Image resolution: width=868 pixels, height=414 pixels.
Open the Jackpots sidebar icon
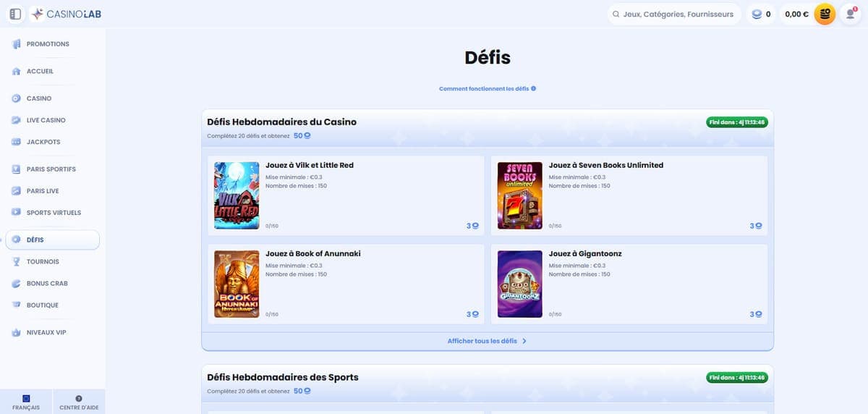16,142
